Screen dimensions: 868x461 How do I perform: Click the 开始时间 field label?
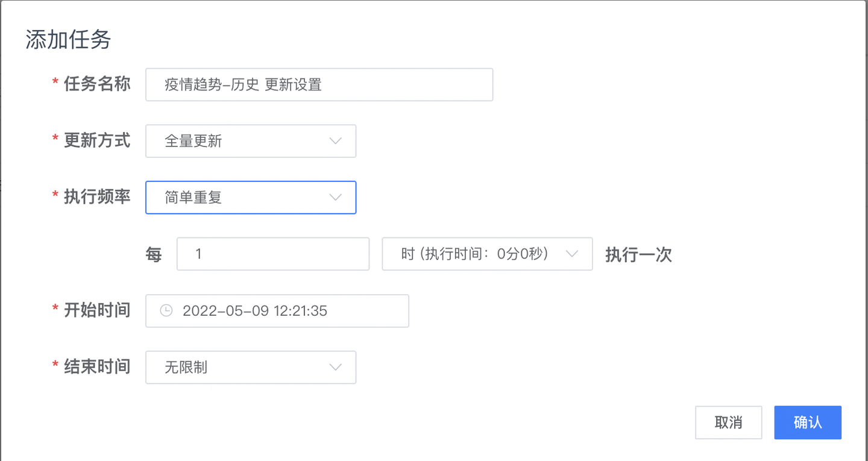(x=97, y=310)
